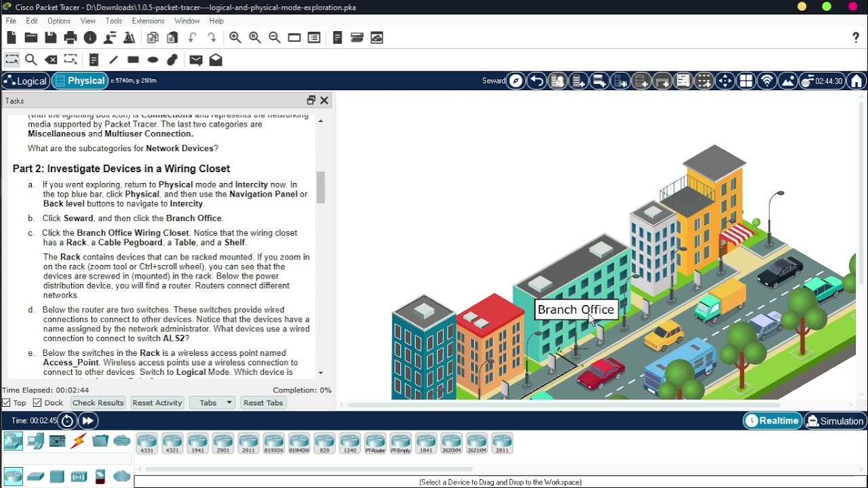Undock the Tasks panel
This screenshot has width=868, height=488.
tap(311, 100)
